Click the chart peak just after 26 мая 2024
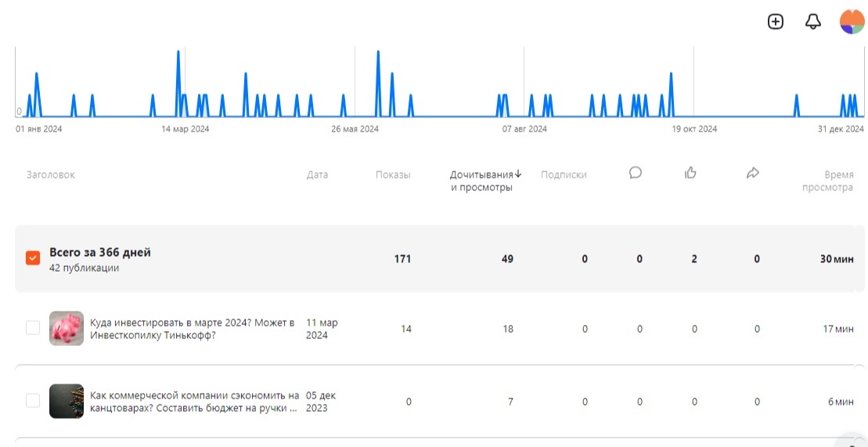Screen dimensions: 868x447 378,52
